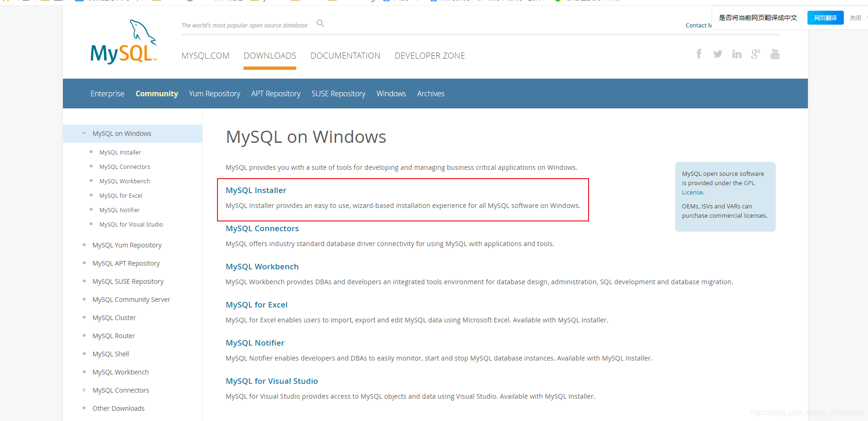Open SUSE Repository submenu item
Viewport: 868px width, 421px height.
(x=339, y=94)
